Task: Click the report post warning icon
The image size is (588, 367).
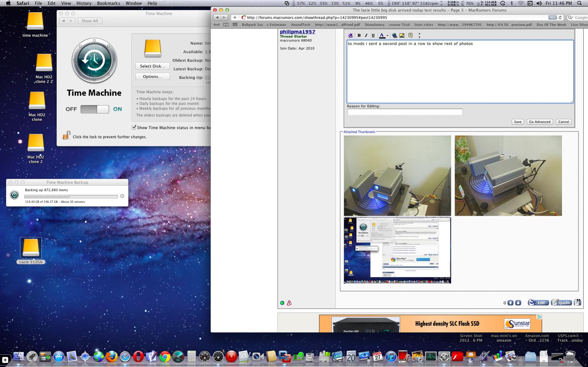Action: tap(289, 303)
